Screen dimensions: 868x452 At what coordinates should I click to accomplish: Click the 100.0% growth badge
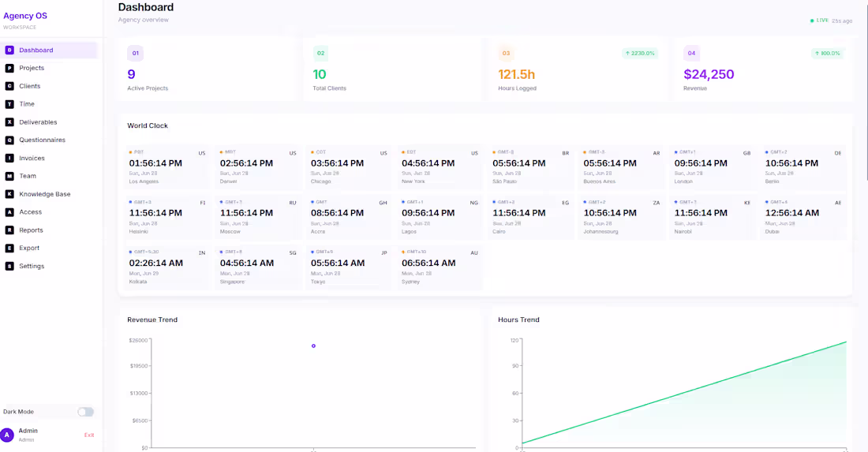click(x=827, y=53)
